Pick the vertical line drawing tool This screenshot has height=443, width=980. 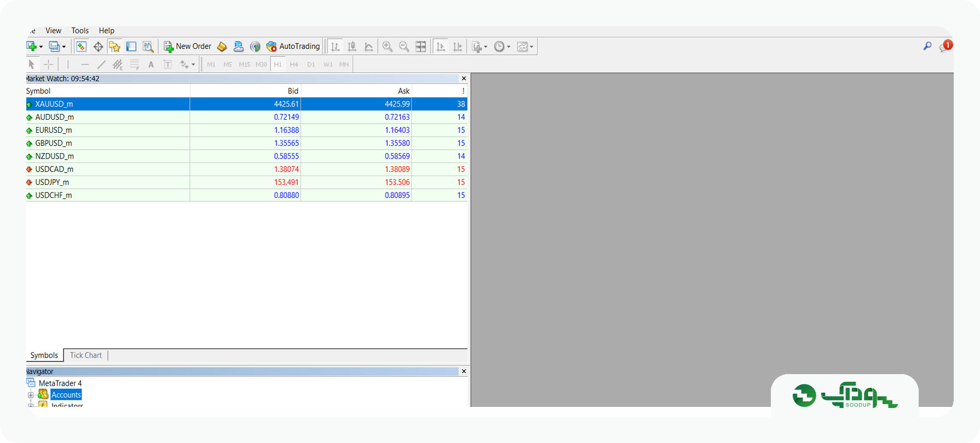click(68, 65)
